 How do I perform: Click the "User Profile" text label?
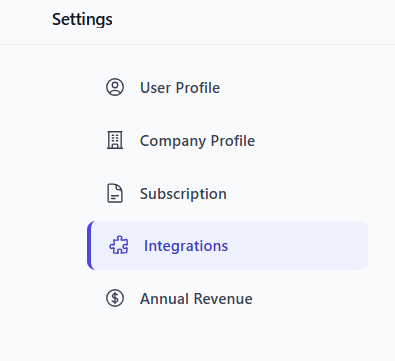[180, 88]
